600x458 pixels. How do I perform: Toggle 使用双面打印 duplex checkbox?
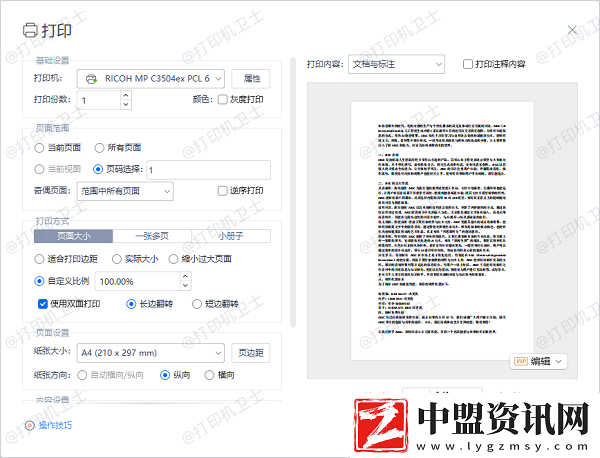(x=42, y=304)
